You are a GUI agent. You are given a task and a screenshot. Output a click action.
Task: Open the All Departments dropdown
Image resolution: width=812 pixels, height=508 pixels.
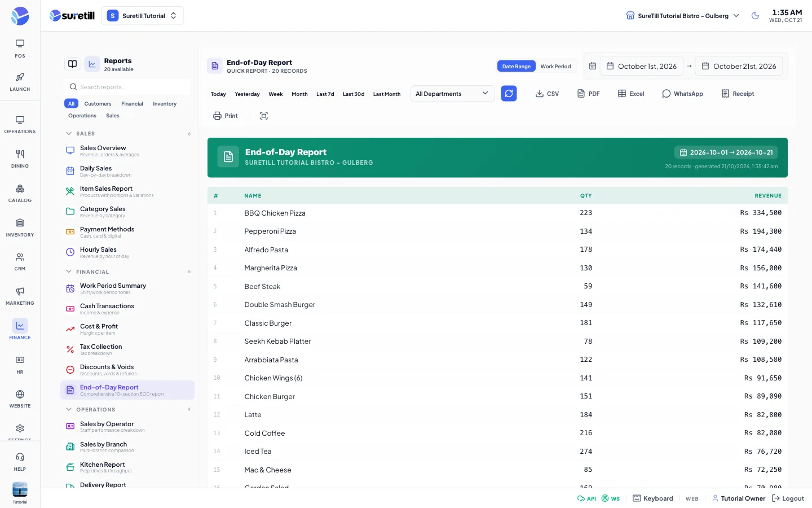pyautogui.click(x=452, y=94)
